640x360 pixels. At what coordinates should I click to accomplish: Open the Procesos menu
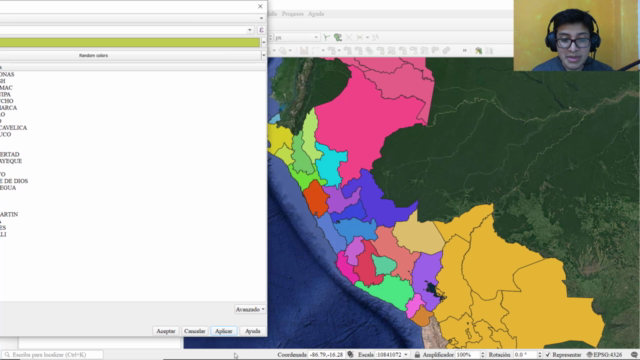293,14
